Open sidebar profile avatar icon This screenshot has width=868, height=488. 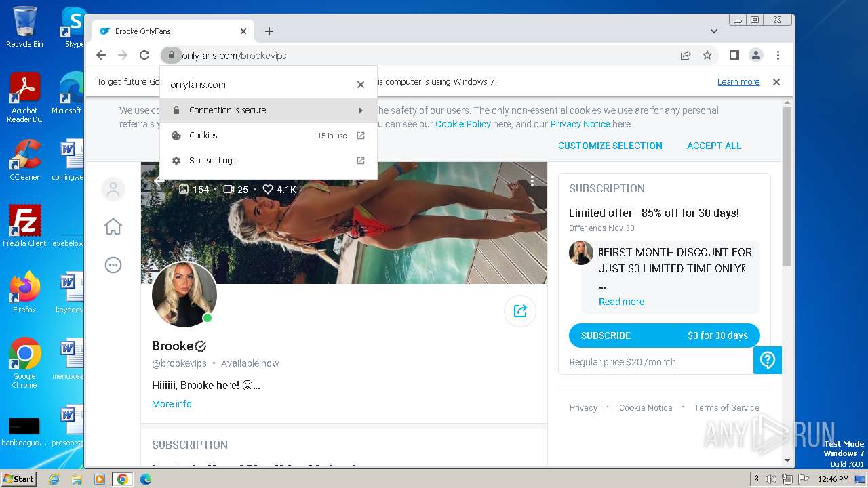113,189
